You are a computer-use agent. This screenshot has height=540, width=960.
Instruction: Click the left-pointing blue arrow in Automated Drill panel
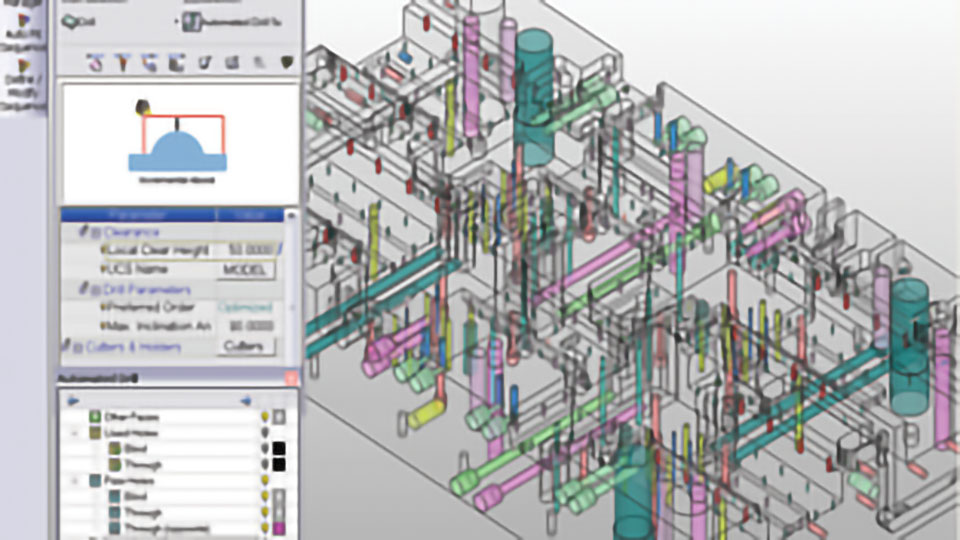[246, 400]
